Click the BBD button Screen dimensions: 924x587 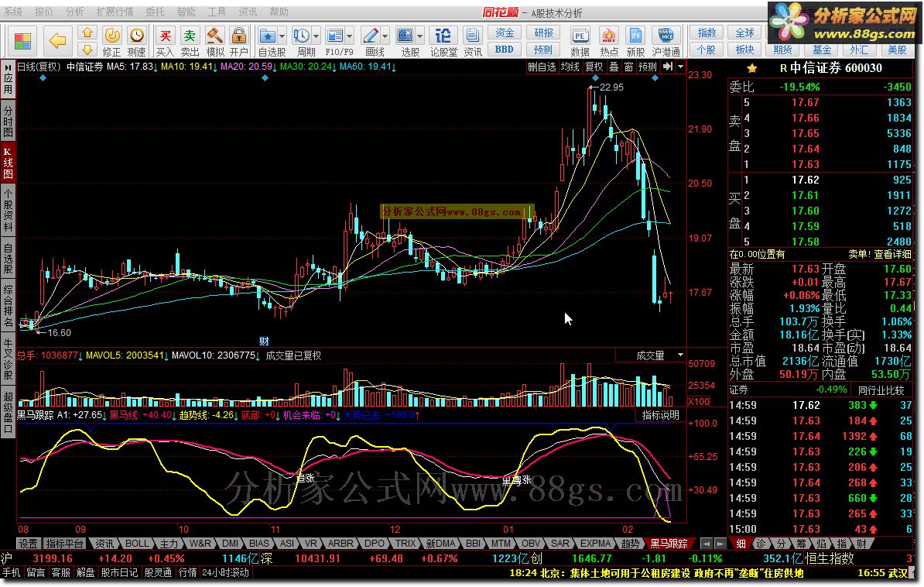(x=505, y=50)
